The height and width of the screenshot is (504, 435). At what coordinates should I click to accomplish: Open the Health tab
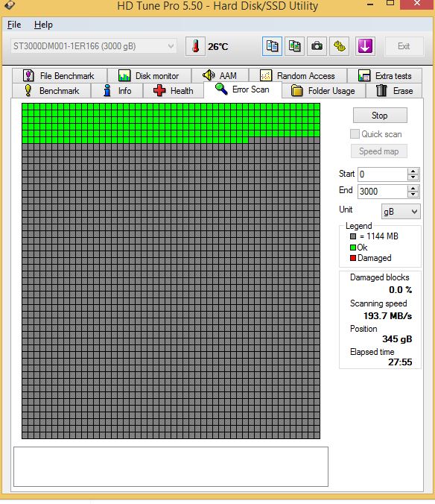click(174, 91)
